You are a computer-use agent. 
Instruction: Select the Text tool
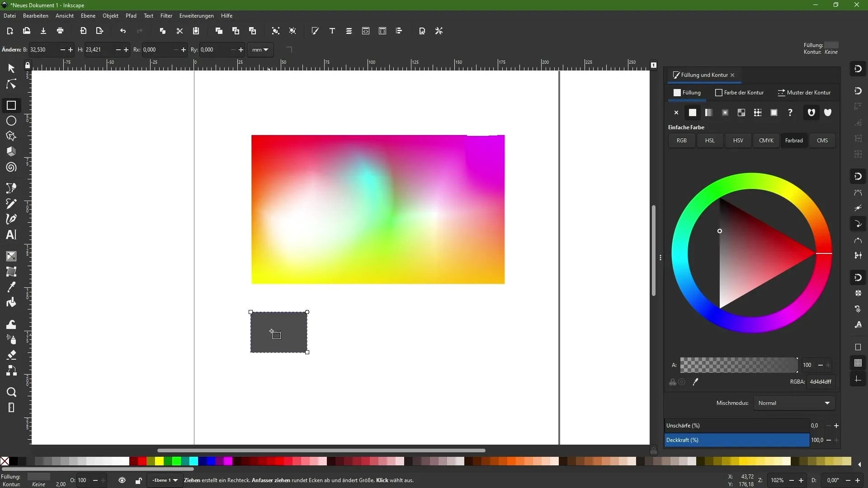click(11, 235)
